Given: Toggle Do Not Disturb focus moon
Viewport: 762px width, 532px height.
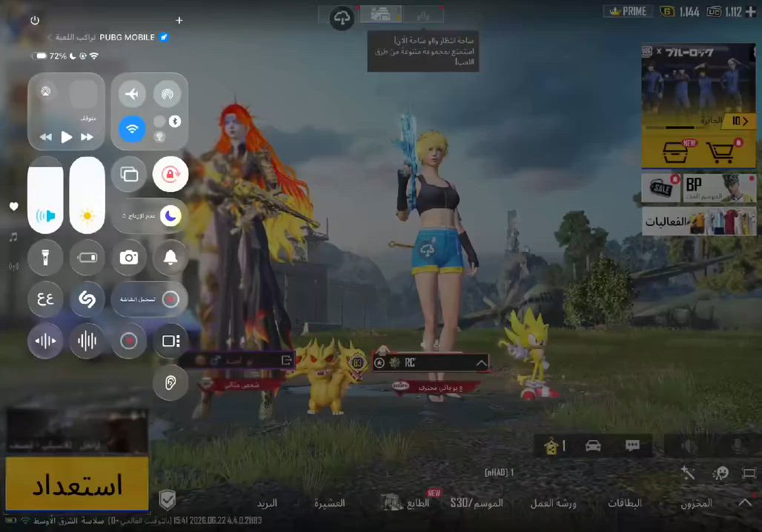Looking at the screenshot, I should [x=170, y=216].
